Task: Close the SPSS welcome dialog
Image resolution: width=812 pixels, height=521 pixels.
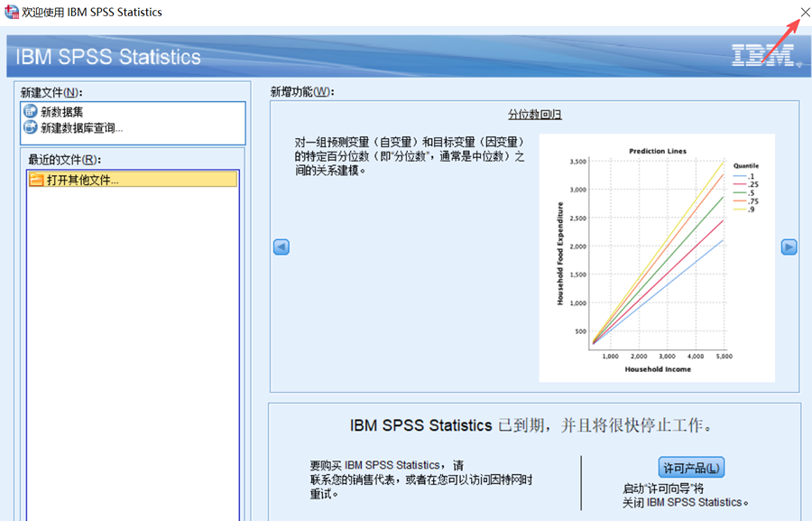Action: (x=805, y=12)
